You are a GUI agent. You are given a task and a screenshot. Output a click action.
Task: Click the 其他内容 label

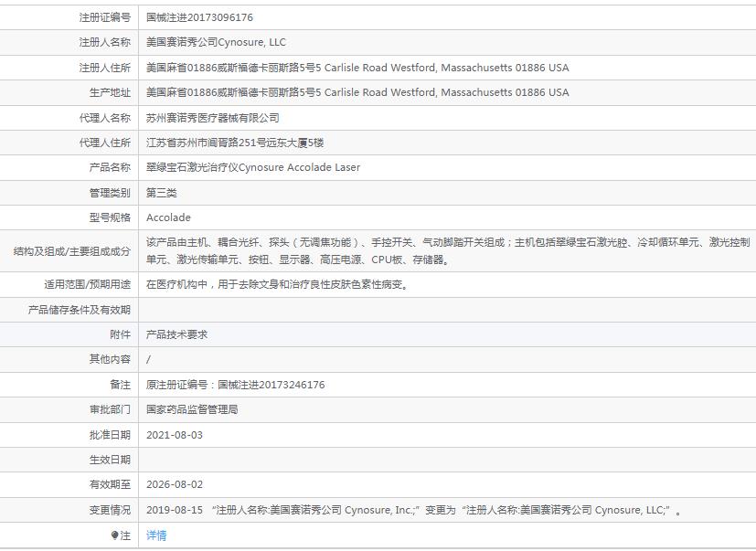110,359
